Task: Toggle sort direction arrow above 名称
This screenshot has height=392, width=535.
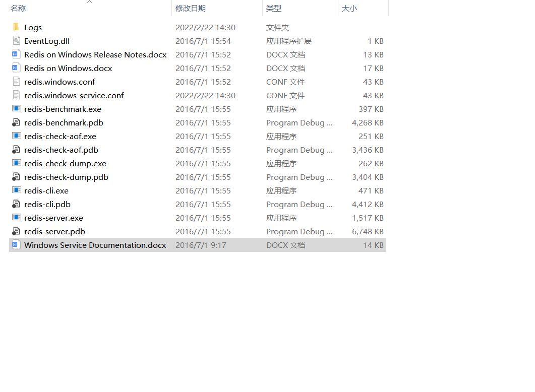Action: [x=89, y=2]
